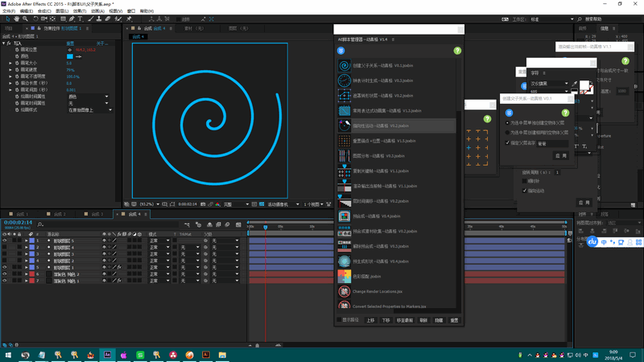
Task: Switch to 合成 1 timeline tab
Action: (x=19, y=214)
